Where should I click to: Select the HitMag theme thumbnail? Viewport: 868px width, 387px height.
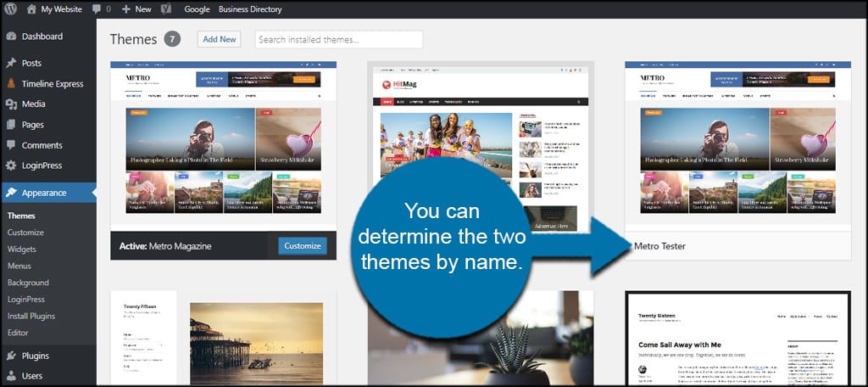tap(481, 146)
